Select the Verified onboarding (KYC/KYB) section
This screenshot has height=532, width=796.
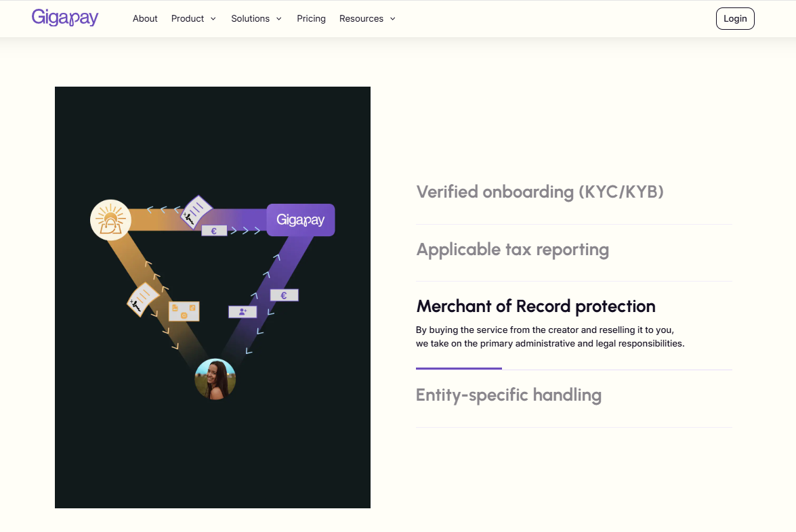click(540, 192)
